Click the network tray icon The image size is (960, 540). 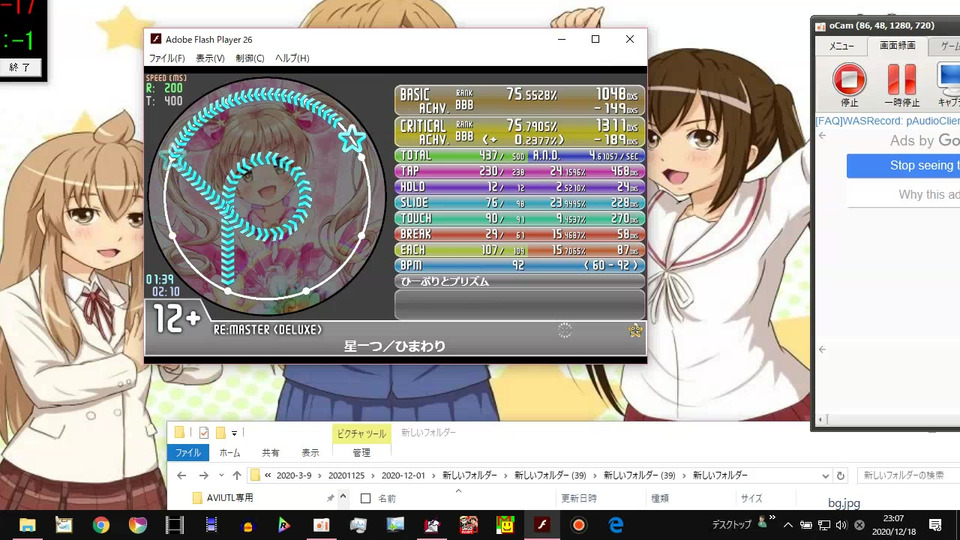click(824, 525)
